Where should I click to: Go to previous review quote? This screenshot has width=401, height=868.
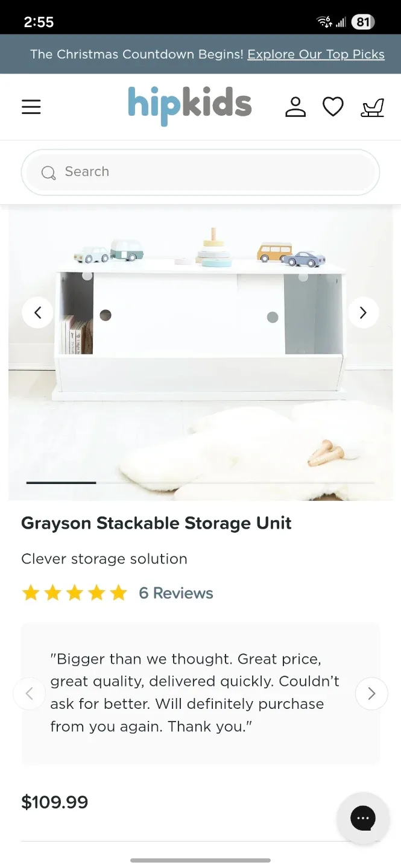pos(29,694)
